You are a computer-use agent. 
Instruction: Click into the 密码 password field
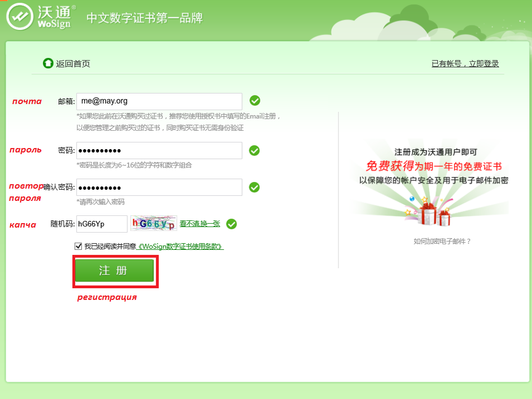click(x=159, y=150)
